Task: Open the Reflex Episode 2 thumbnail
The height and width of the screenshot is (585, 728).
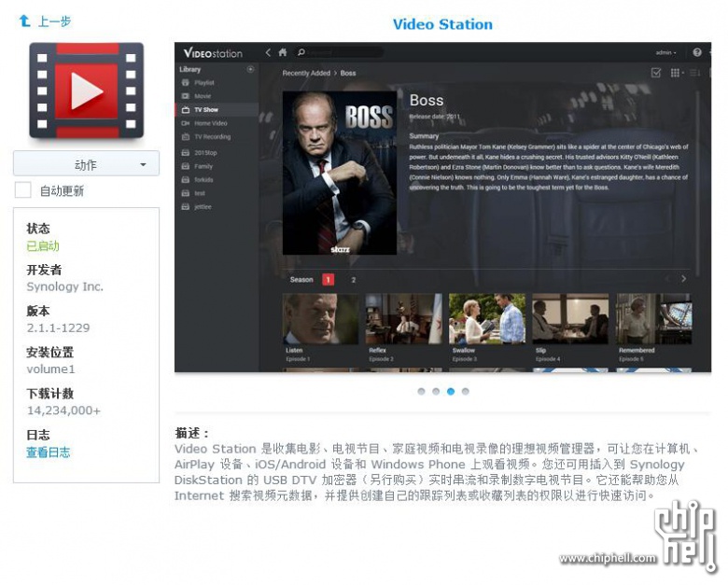Action: point(404,318)
